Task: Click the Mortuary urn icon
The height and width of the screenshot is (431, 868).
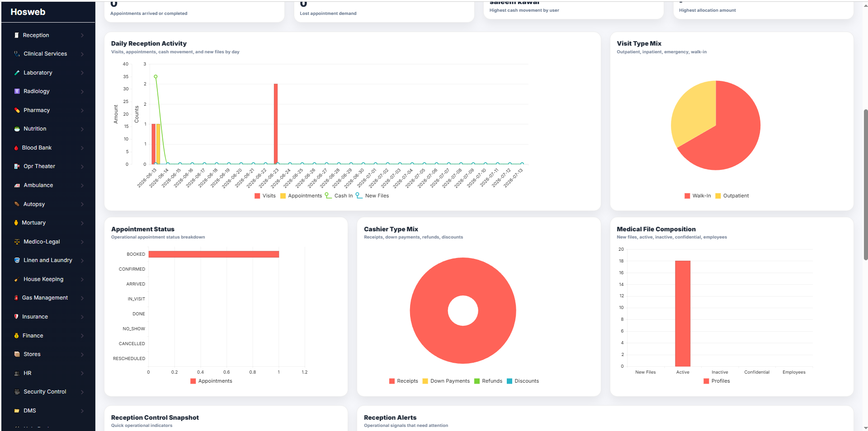Action: tap(16, 223)
